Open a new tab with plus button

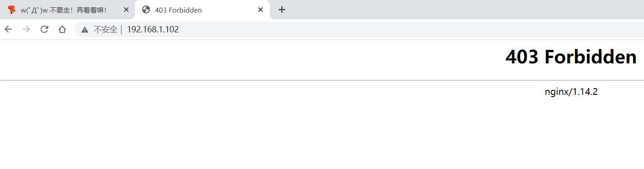(x=282, y=10)
